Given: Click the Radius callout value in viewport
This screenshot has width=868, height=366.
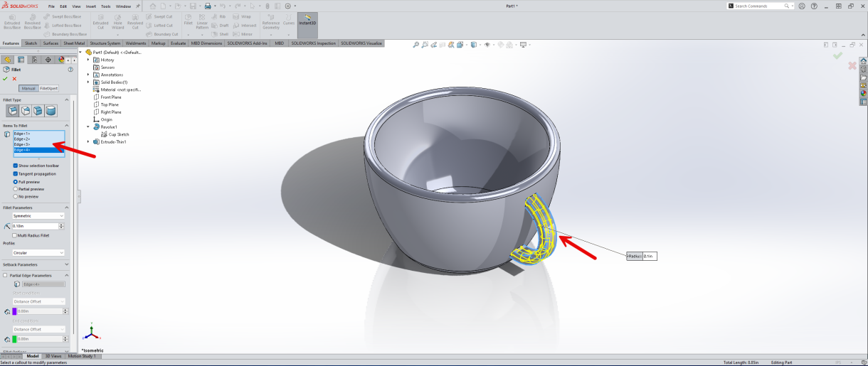Looking at the screenshot, I should (649, 256).
